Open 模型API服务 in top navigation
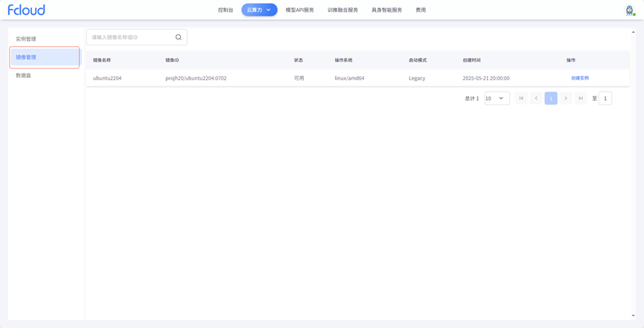 click(x=299, y=10)
